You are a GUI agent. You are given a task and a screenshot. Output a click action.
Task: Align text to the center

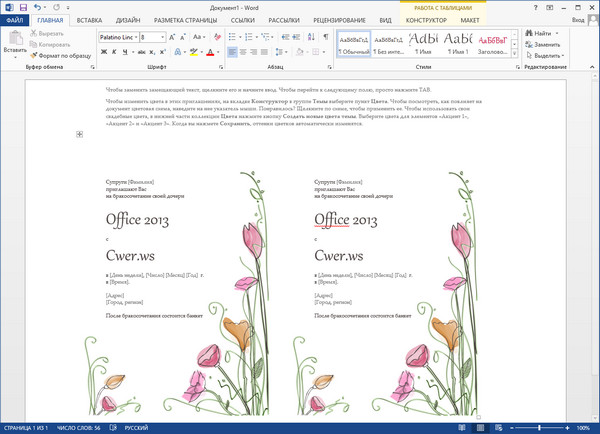point(245,52)
